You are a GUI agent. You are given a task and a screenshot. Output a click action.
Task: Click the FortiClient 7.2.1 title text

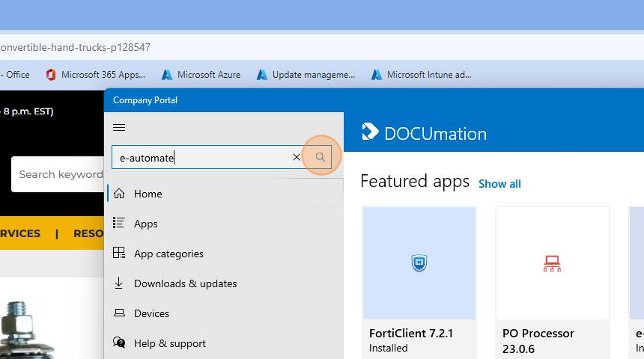point(410,334)
